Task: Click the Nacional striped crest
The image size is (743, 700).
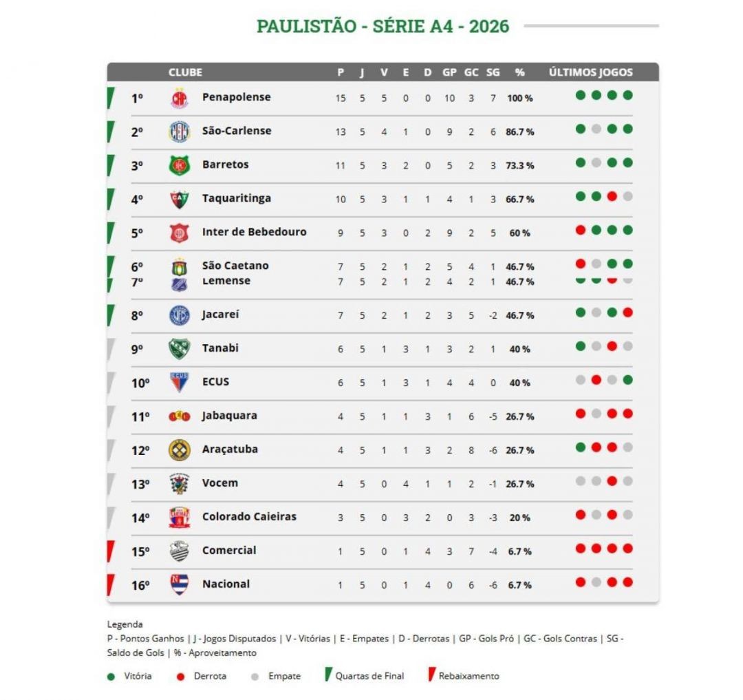Action: 179,584
